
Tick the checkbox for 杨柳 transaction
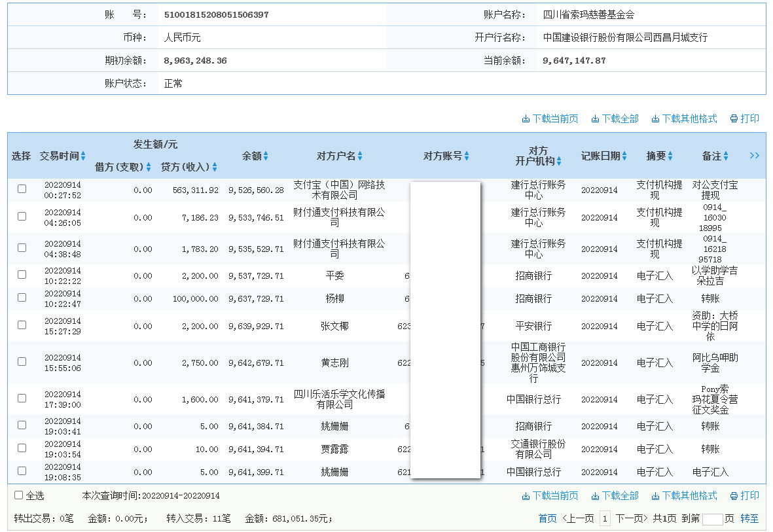(x=22, y=297)
